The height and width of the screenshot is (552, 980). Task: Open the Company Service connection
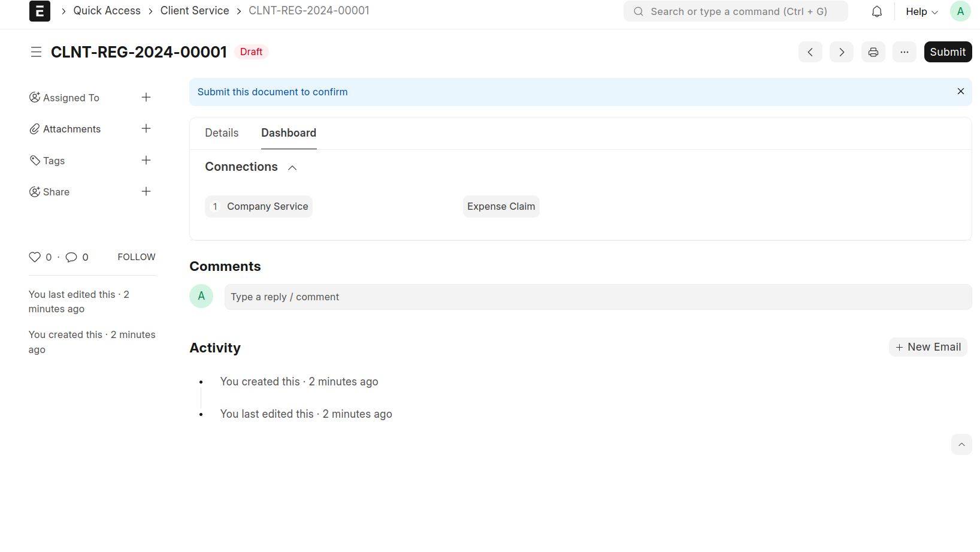point(267,206)
